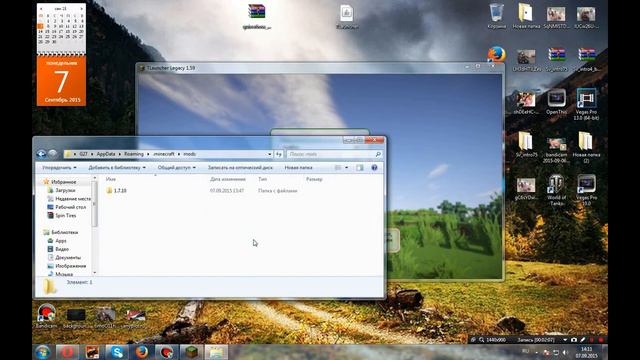
Task: Click the Windows Start button
Action: point(43,352)
